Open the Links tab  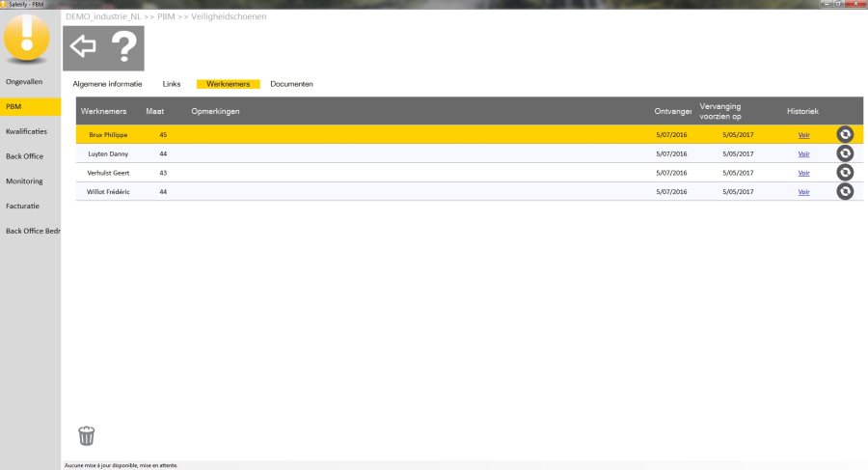coord(172,84)
